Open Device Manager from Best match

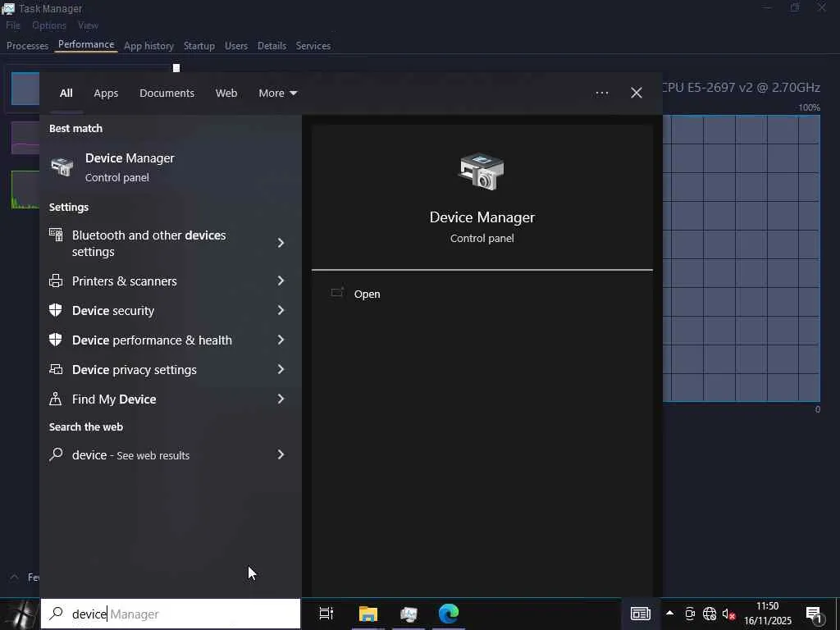171,167
